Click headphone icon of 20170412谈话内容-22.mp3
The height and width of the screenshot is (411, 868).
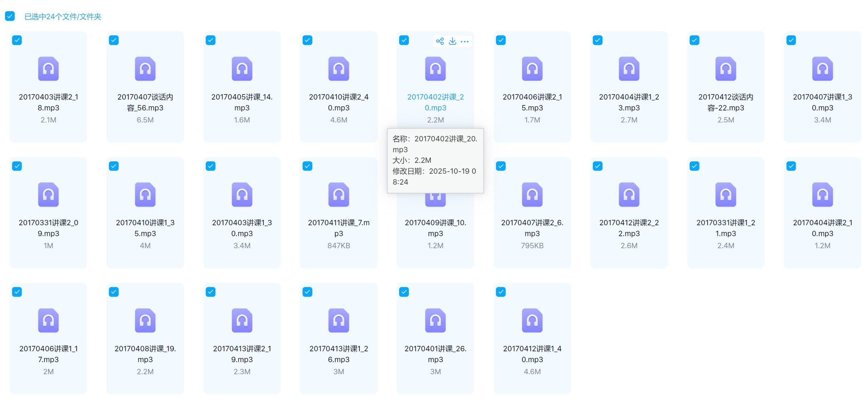point(726,69)
